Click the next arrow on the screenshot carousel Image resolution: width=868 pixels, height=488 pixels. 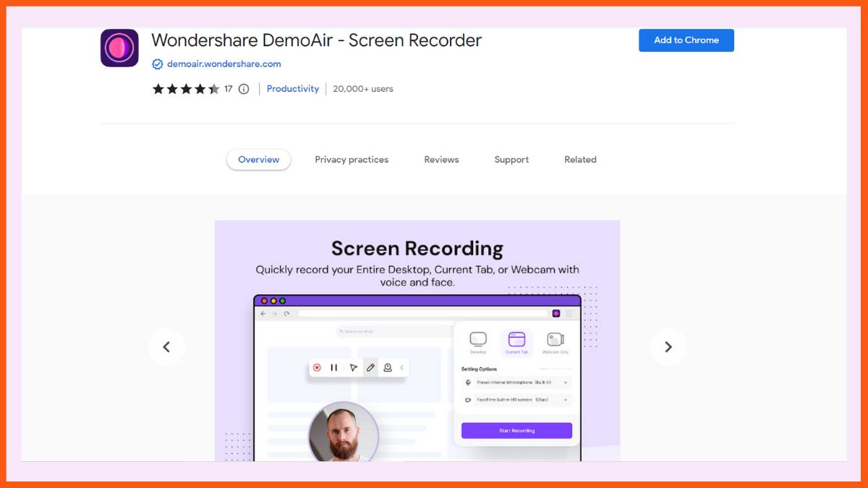tap(668, 346)
